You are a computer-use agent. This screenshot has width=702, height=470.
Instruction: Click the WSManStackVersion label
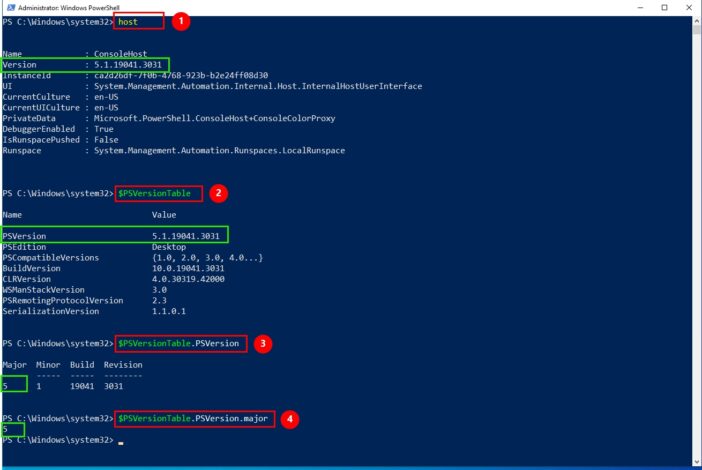point(43,290)
